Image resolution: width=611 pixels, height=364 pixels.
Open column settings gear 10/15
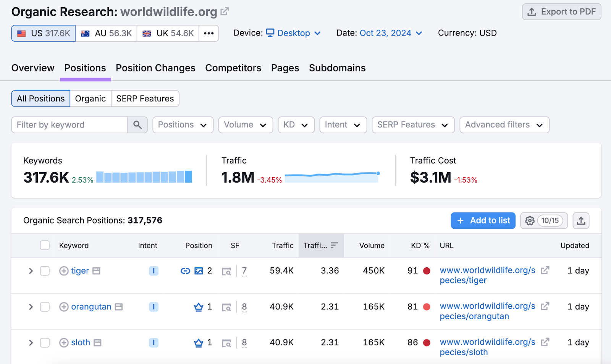coord(544,221)
